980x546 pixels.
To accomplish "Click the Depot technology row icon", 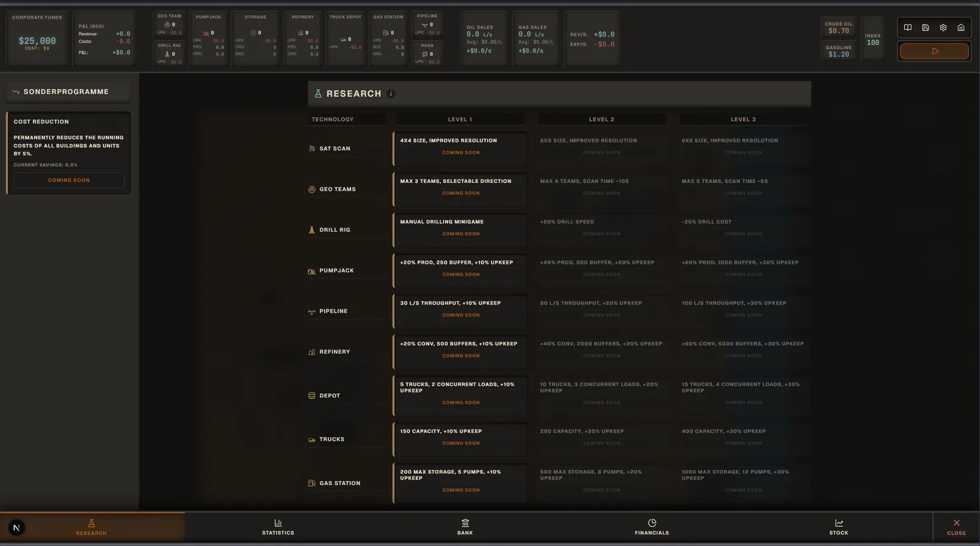I will point(312,395).
